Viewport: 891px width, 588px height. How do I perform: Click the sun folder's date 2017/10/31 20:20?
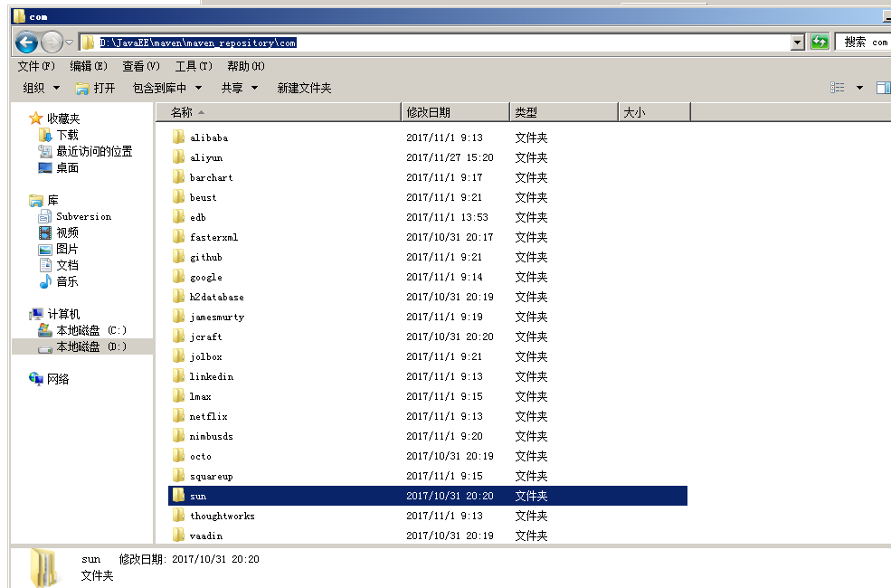pyautogui.click(x=450, y=496)
